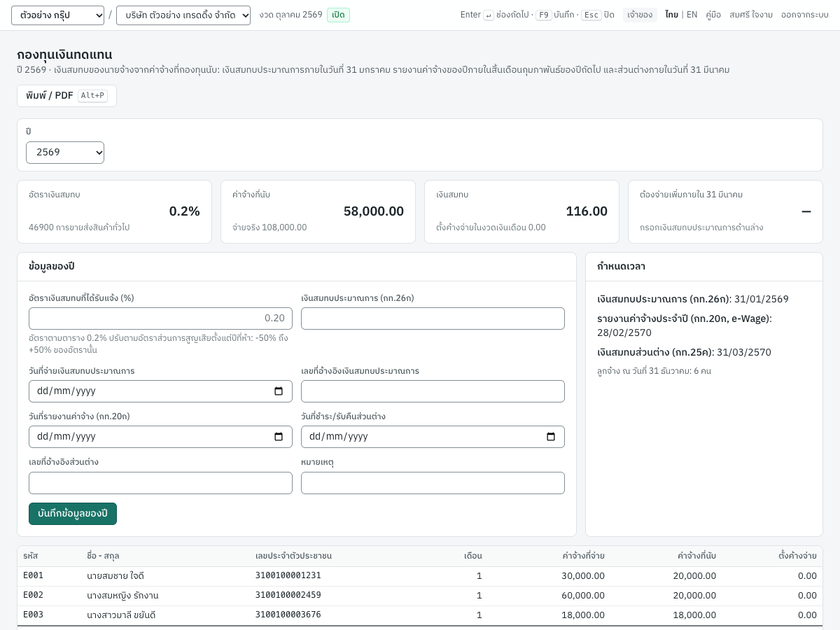Image resolution: width=840 pixels, height=630 pixels.
Task: Focus the เงินสมทบประมาณการ (กท.26ก) input
Action: [433, 318]
